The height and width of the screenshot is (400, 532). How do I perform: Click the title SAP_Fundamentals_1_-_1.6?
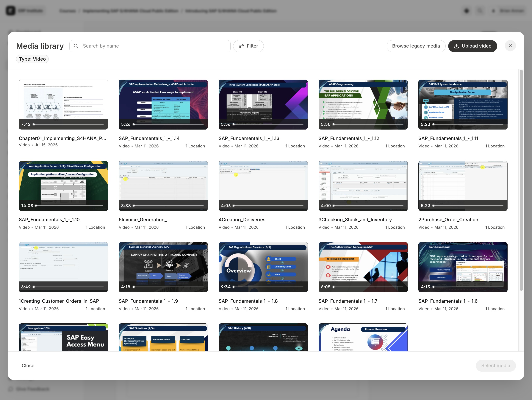[x=448, y=301]
